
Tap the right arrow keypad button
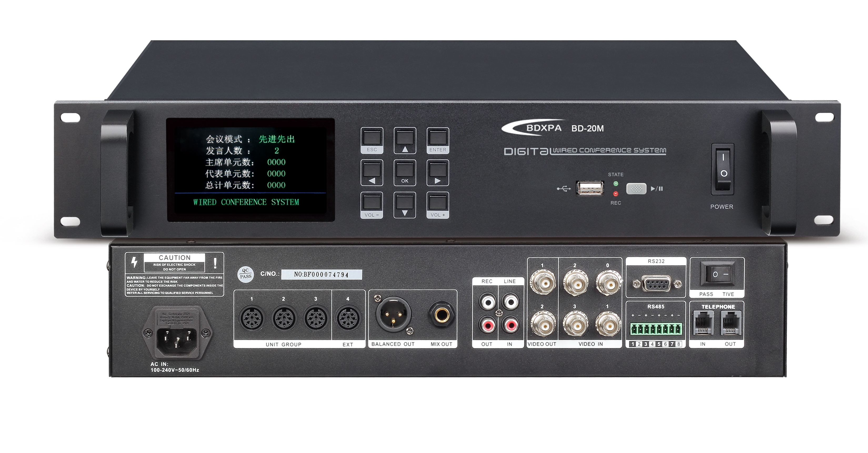pyautogui.click(x=438, y=173)
